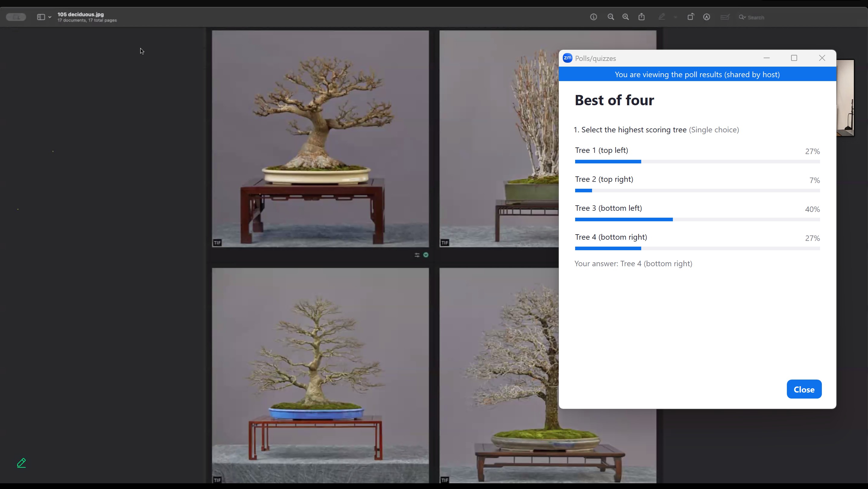Select the top left bonsai image

[320, 139]
